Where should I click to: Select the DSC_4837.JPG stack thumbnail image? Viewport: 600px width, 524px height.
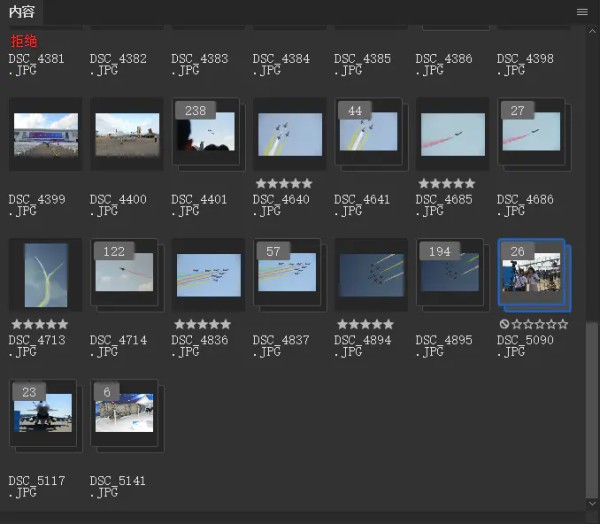click(x=287, y=272)
